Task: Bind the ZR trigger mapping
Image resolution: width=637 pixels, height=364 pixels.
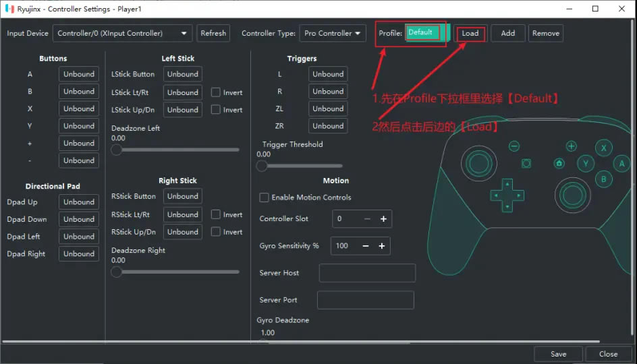Action: point(328,126)
